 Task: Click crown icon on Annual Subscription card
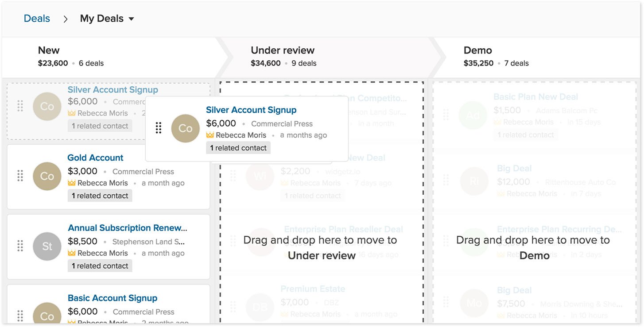pos(72,253)
